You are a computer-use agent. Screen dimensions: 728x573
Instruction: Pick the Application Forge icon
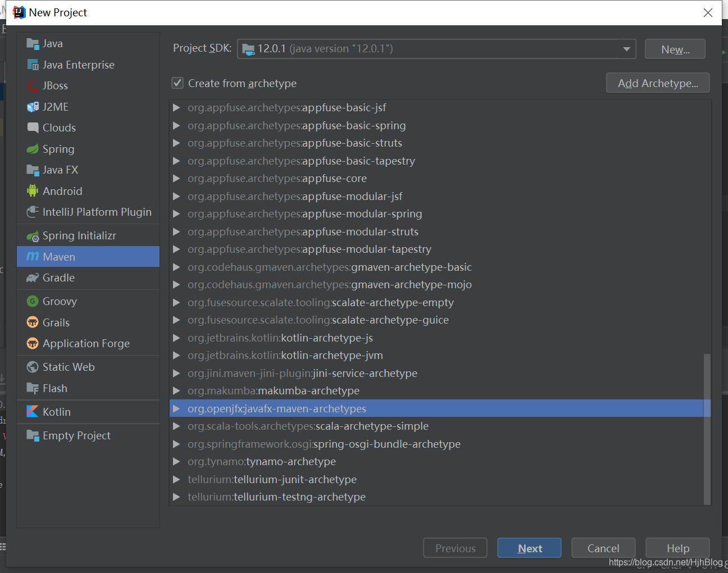pos(33,344)
